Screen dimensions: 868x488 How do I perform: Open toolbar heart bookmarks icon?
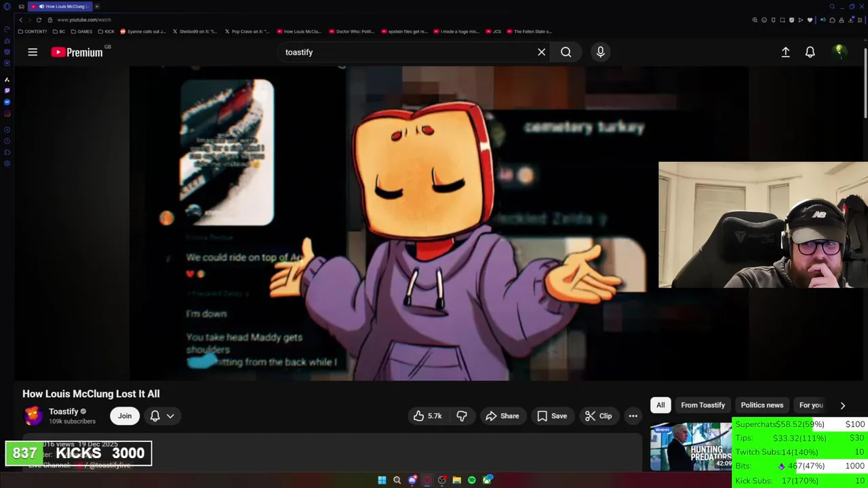pos(810,20)
